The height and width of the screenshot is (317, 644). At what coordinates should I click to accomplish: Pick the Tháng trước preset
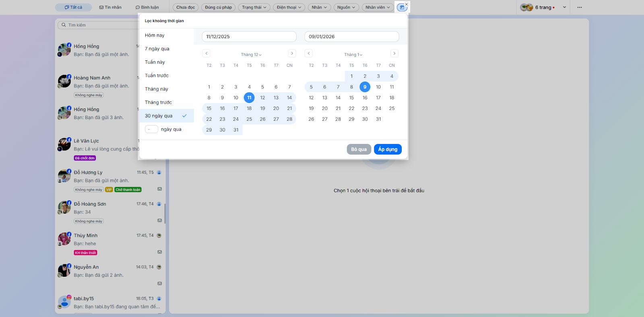pos(167,102)
